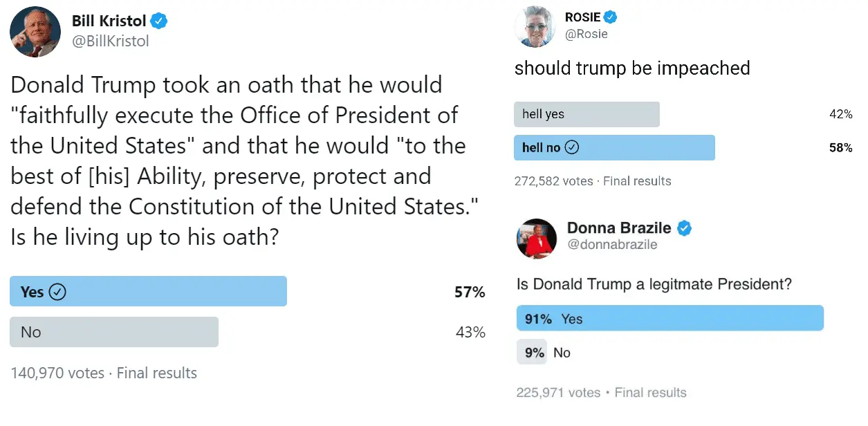Choose the hell yes poll option
868x426 pixels.
point(587,115)
